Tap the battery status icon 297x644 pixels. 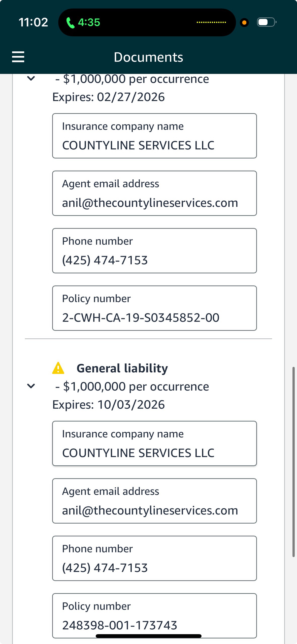266,22
